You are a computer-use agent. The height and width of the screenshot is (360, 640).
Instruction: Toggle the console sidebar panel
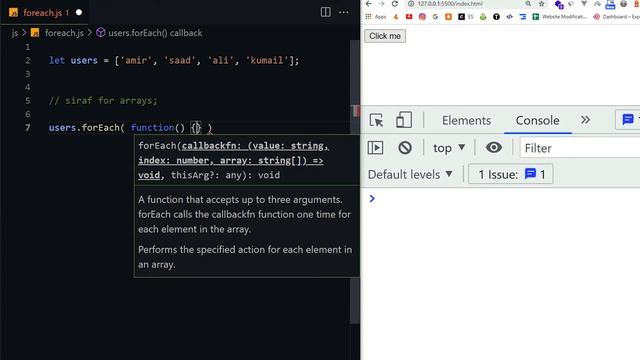pyautogui.click(x=375, y=147)
